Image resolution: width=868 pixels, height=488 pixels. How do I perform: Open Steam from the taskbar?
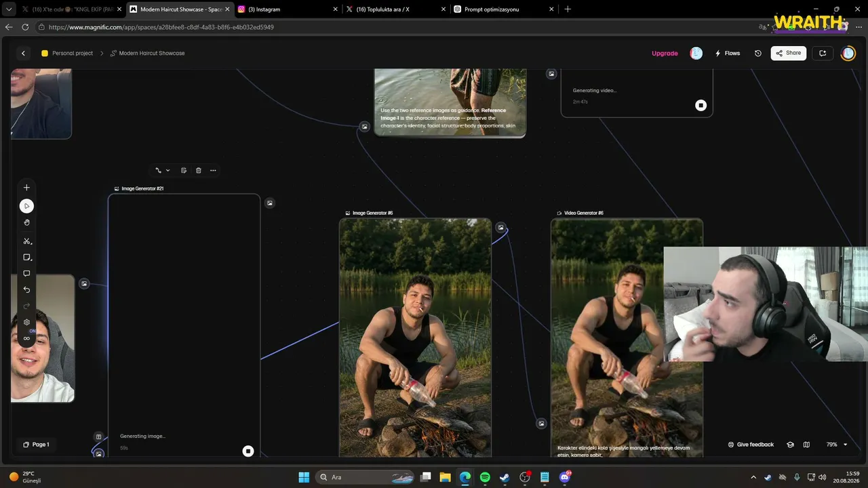point(505,477)
